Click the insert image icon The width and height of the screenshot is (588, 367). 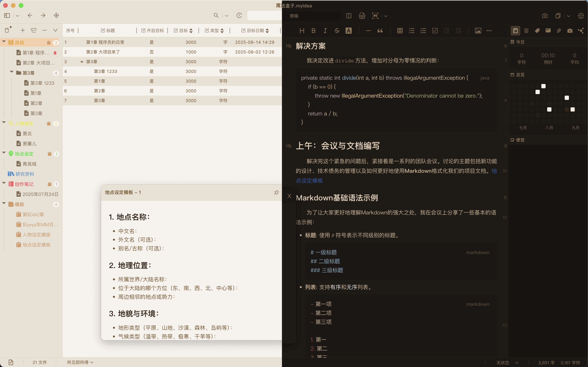(x=478, y=31)
